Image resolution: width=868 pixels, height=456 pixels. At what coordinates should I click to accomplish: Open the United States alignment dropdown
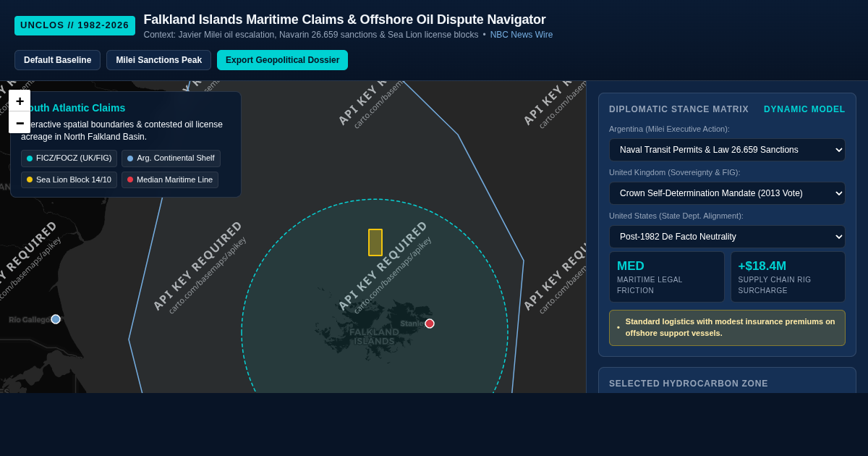[727, 237]
